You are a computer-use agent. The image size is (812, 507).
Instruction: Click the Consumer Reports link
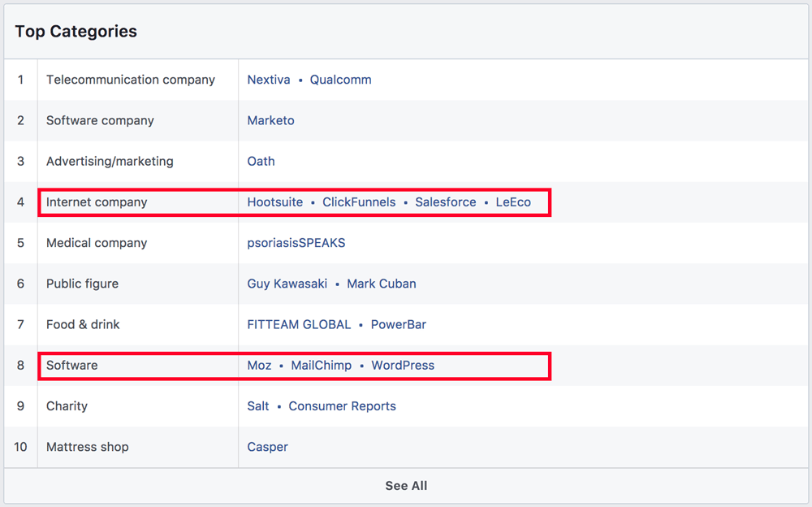click(342, 406)
